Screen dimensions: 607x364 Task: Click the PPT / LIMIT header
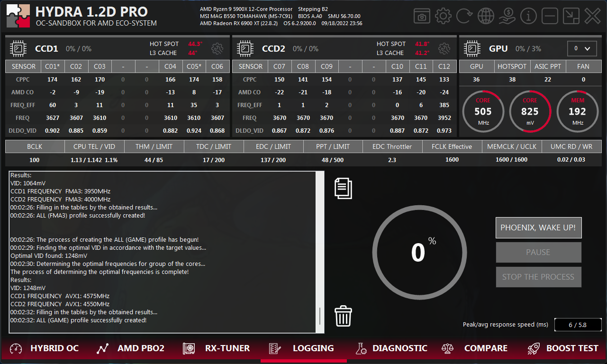pyautogui.click(x=333, y=146)
